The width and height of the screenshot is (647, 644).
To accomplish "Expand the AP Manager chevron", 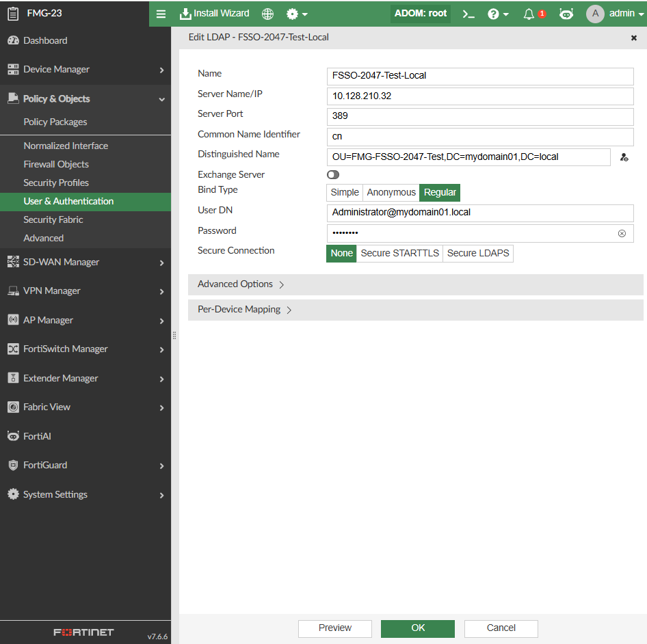I will click(x=161, y=321).
